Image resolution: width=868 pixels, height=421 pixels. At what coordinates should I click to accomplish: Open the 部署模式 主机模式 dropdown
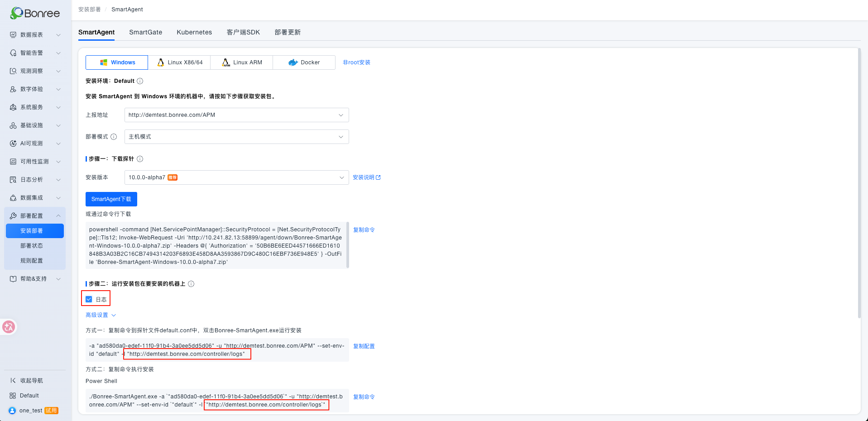click(x=236, y=137)
